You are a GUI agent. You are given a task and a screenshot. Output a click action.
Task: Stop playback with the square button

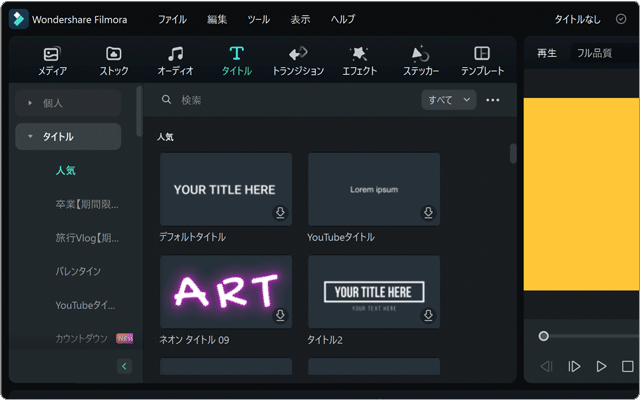tap(628, 367)
